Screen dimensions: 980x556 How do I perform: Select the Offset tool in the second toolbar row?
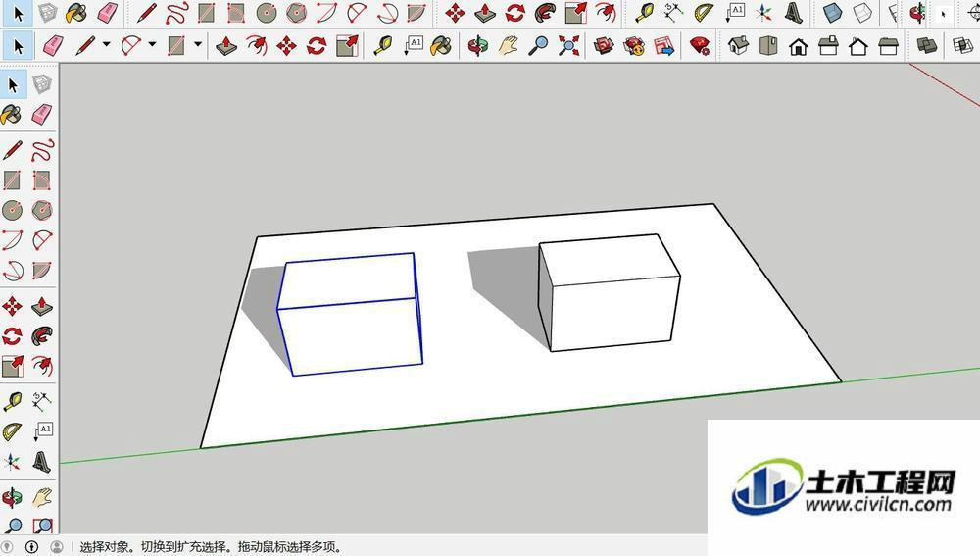(x=256, y=46)
